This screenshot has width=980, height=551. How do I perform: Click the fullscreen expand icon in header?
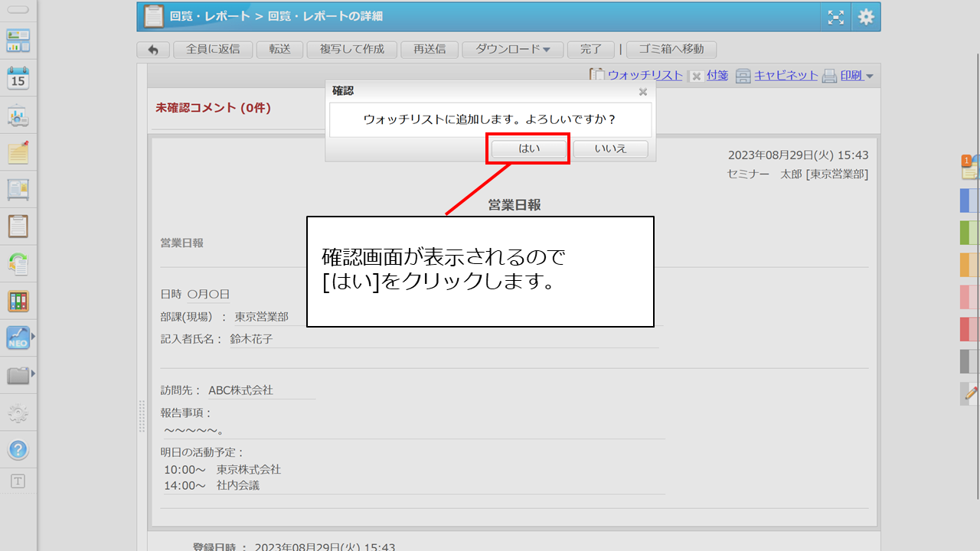point(835,17)
